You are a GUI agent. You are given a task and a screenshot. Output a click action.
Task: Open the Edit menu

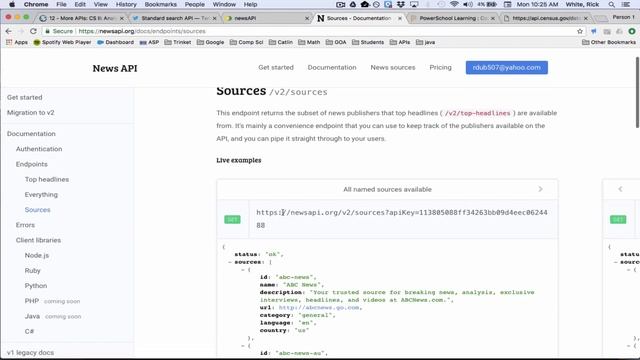[x=80, y=4]
